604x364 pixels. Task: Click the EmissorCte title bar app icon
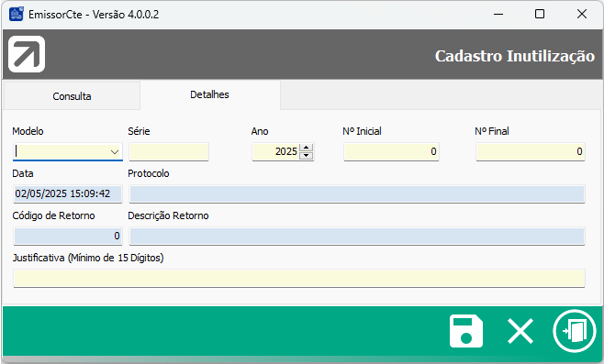(17, 15)
